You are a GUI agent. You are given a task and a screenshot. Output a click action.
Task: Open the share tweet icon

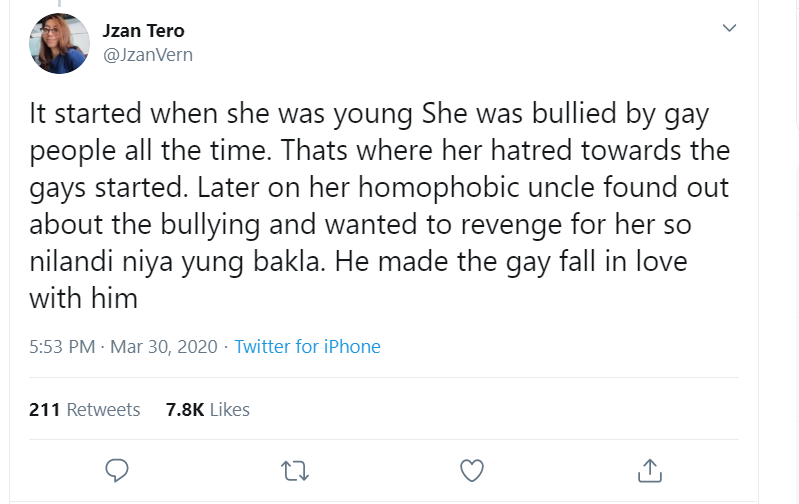click(649, 469)
